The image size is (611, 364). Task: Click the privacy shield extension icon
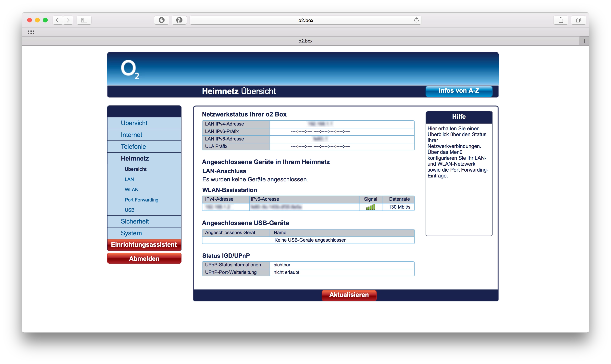(x=161, y=20)
